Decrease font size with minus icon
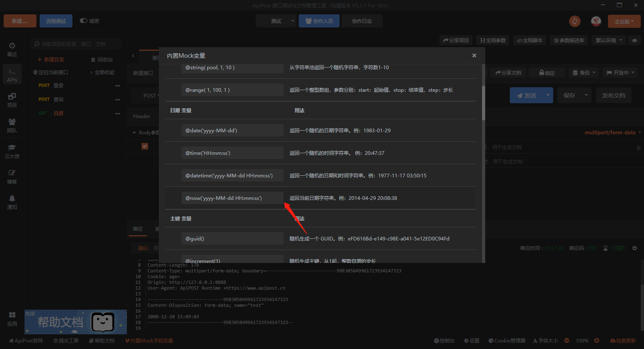 pyautogui.click(x=567, y=340)
